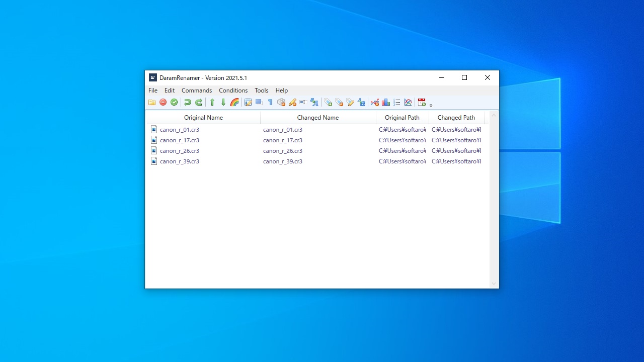The image size is (644, 362).
Task: Click changed name canon_r_01.cr3 cell
Action: pyautogui.click(x=283, y=130)
